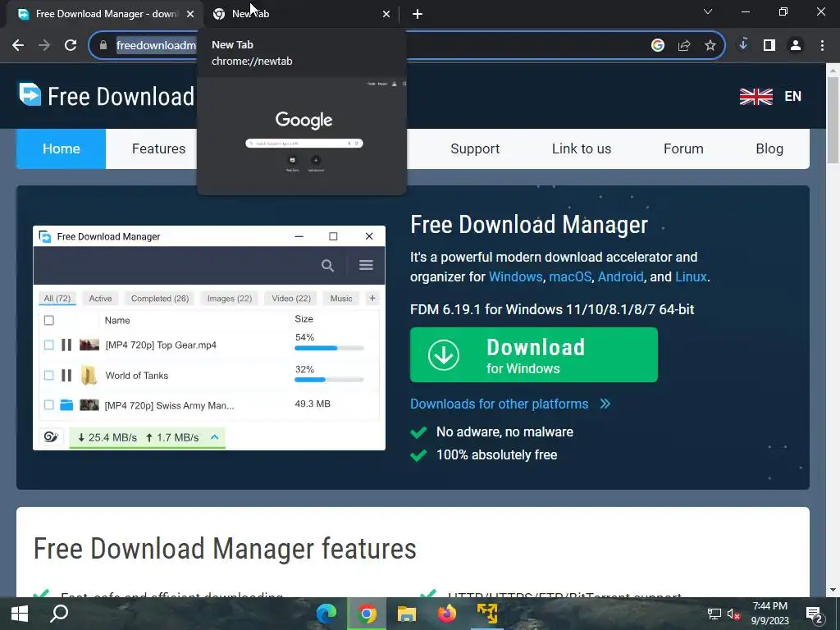Image resolution: width=840 pixels, height=630 pixels.
Task: Click the search magnifier in the FDM mockup
Action: (x=327, y=265)
